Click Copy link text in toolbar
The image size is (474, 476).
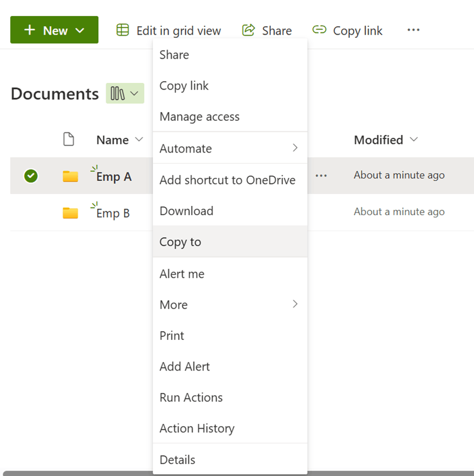[x=358, y=31]
